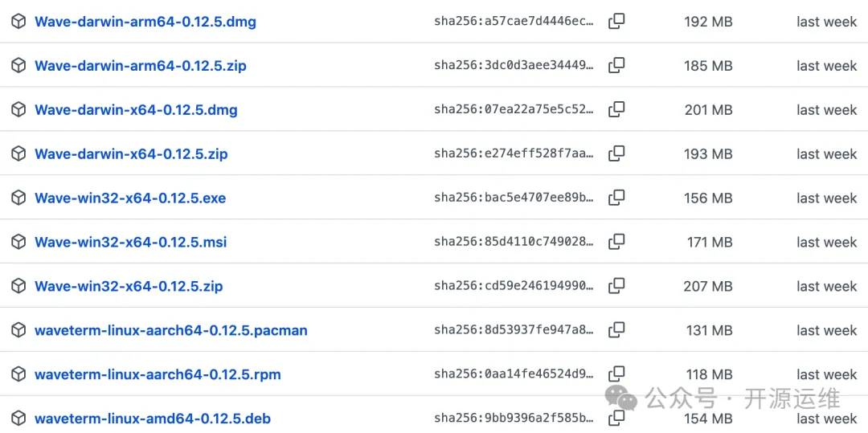The height and width of the screenshot is (433, 868).
Task: Copy hash for Wave-win32-x64-0.12.5.exe
Action: pyautogui.click(x=616, y=198)
